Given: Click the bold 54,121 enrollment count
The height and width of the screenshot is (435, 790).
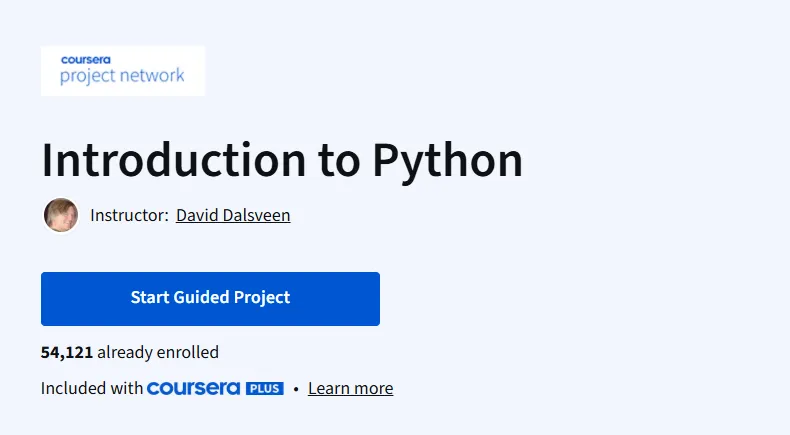Looking at the screenshot, I should point(67,352).
